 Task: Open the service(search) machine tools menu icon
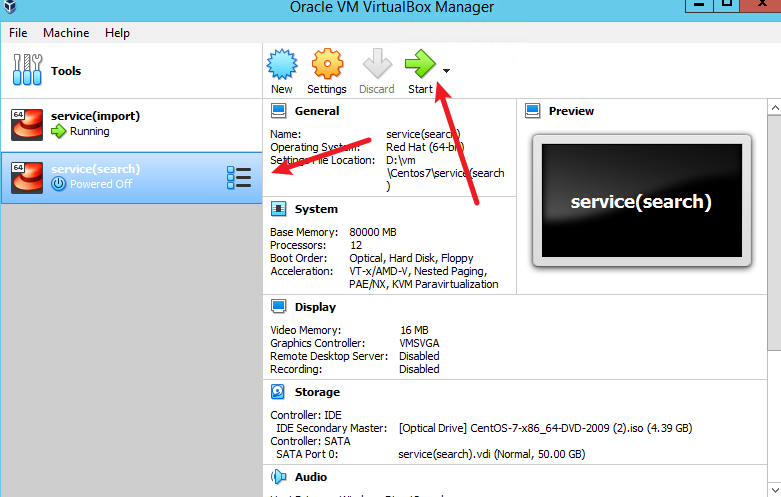(x=239, y=178)
